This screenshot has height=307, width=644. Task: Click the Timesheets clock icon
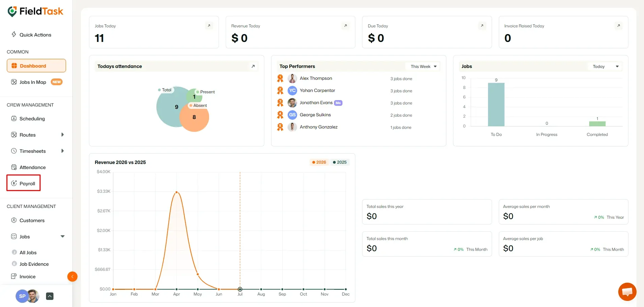coord(14,151)
